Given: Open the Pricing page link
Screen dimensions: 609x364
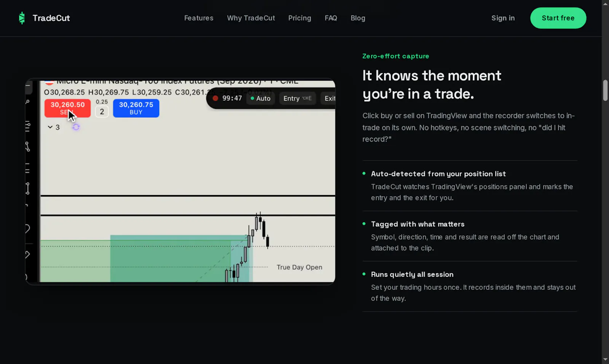Looking at the screenshot, I should pos(300,18).
